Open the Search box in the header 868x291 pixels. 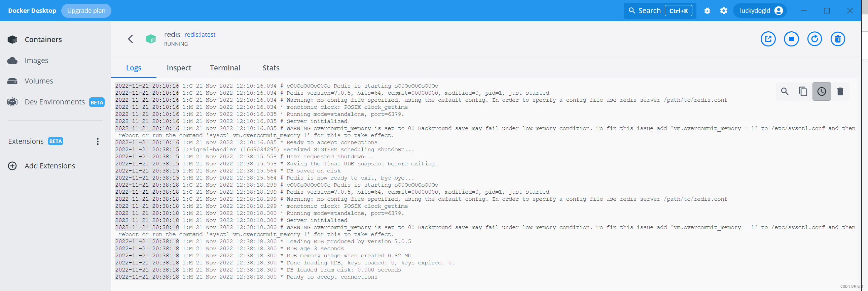tap(660, 10)
